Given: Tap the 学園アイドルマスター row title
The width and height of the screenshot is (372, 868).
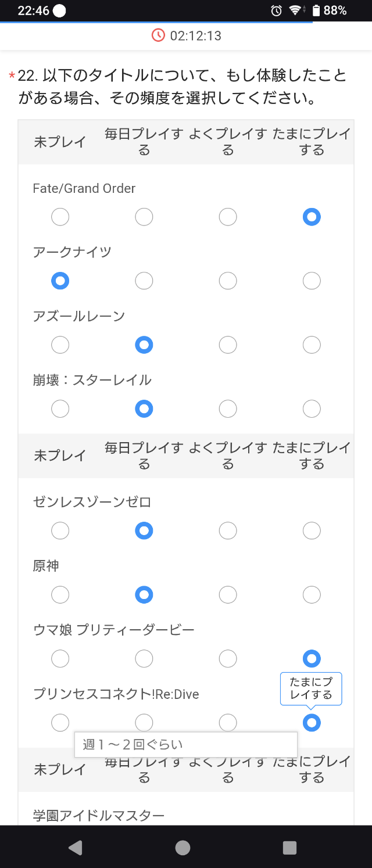Looking at the screenshot, I should click(99, 816).
